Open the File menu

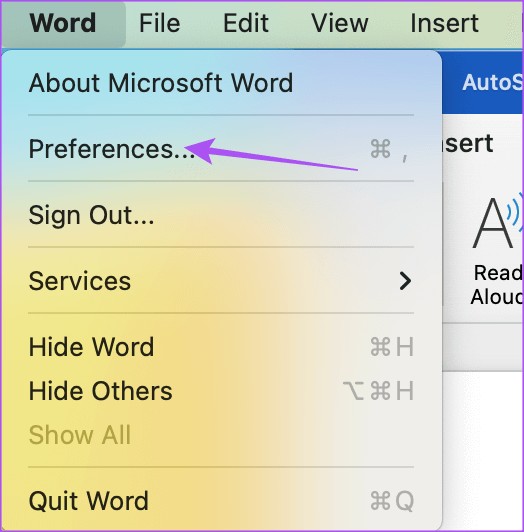[x=160, y=23]
